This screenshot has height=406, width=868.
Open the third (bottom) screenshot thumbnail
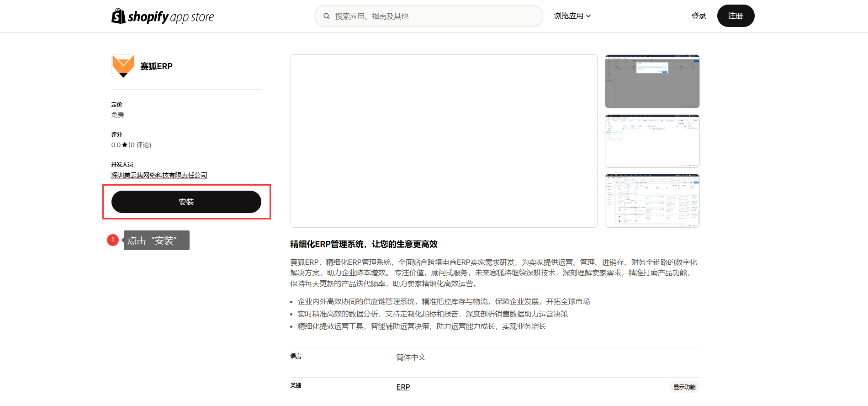(652, 200)
